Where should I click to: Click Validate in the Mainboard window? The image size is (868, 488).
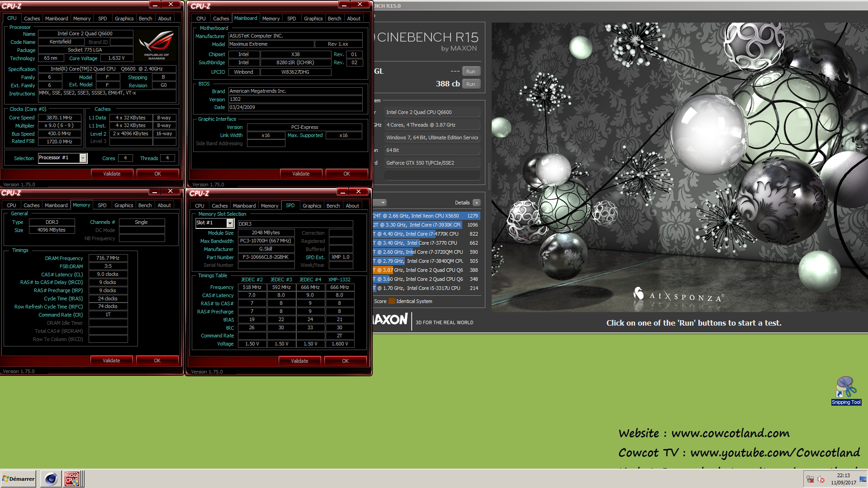pyautogui.click(x=301, y=174)
